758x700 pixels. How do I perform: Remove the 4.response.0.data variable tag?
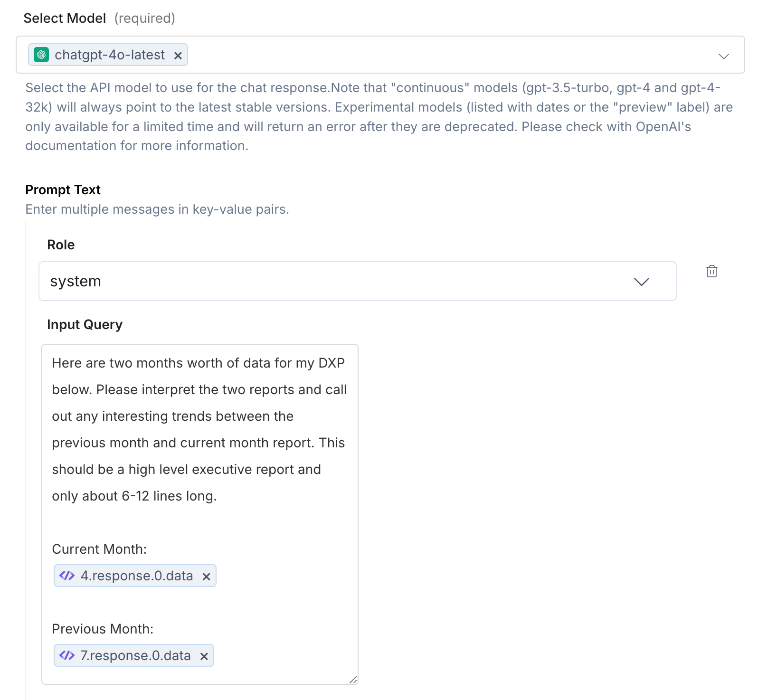[x=206, y=577]
